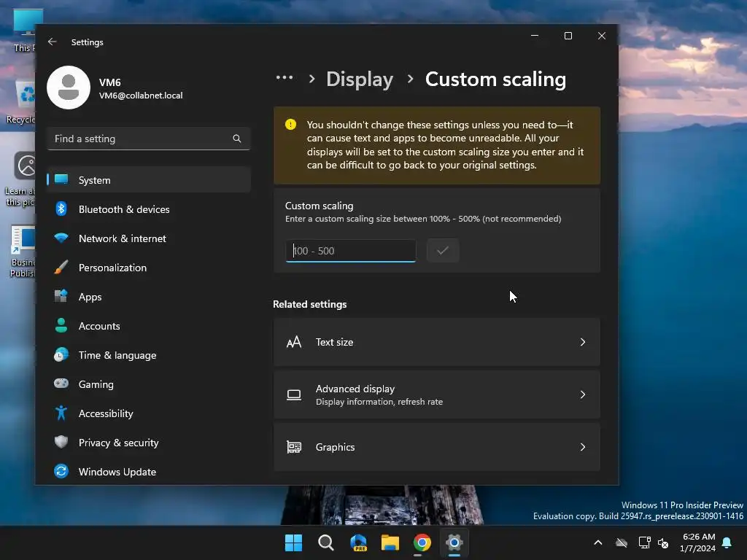
Task: Click the Personalization paintbrush icon
Action: point(61,267)
